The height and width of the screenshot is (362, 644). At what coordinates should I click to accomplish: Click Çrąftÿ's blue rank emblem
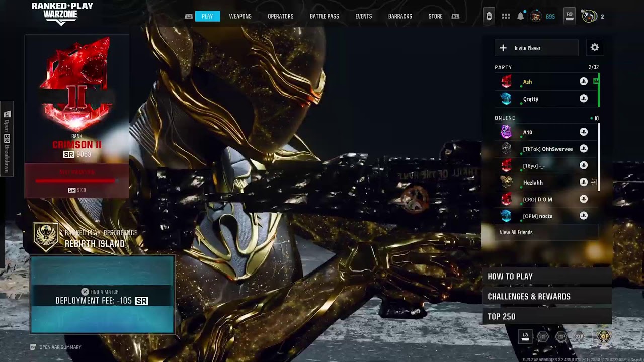point(506,99)
